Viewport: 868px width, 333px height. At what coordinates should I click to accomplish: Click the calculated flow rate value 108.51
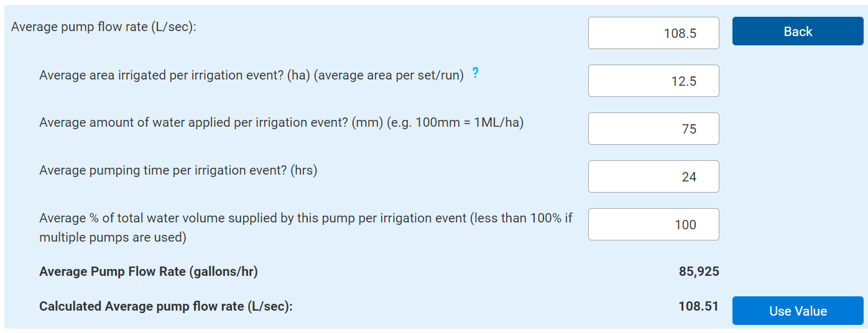point(699,306)
